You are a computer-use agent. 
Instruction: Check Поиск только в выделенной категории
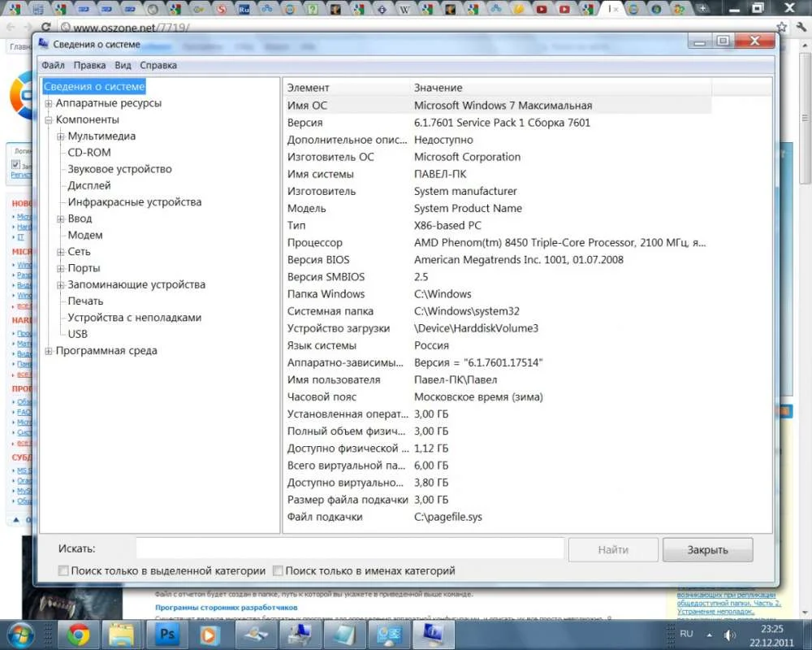pyautogui.click(x=63, y=570)
